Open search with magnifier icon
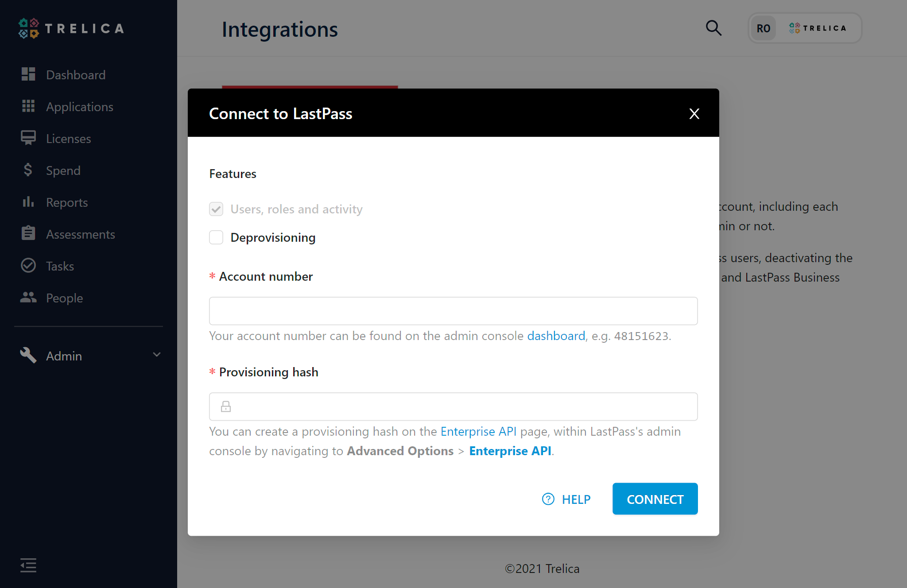907x588 pixels. click(x=713, y=28)
